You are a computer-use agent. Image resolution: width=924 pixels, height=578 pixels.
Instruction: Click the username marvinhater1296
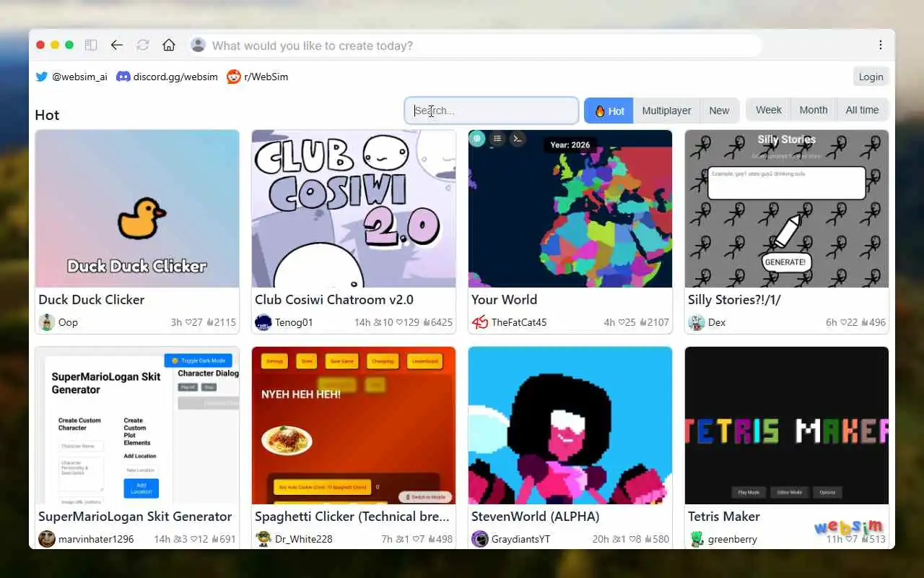96,539
